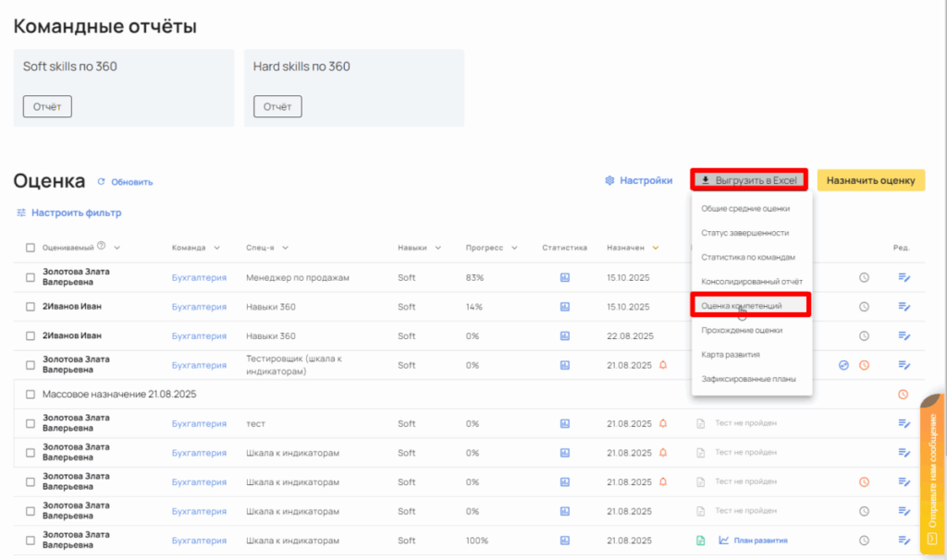Viewport: 947px width, 560px height.
Task: Tick the select-all checkbox in table header
Action: point(31,248)
